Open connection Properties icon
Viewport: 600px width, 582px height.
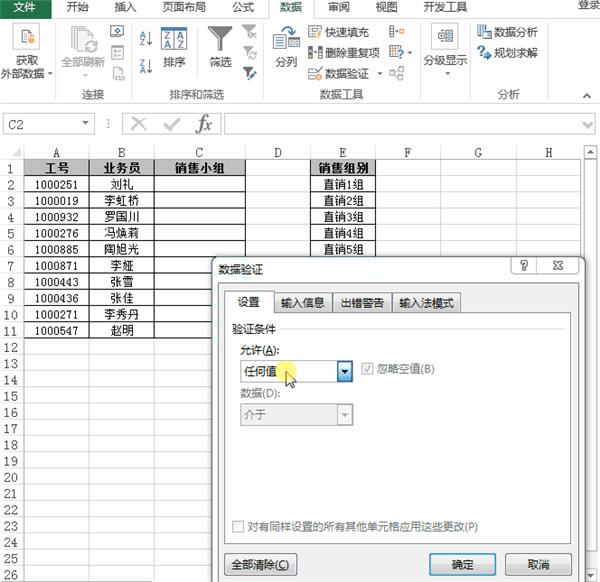pyautogui.click(x=117, y=53)
